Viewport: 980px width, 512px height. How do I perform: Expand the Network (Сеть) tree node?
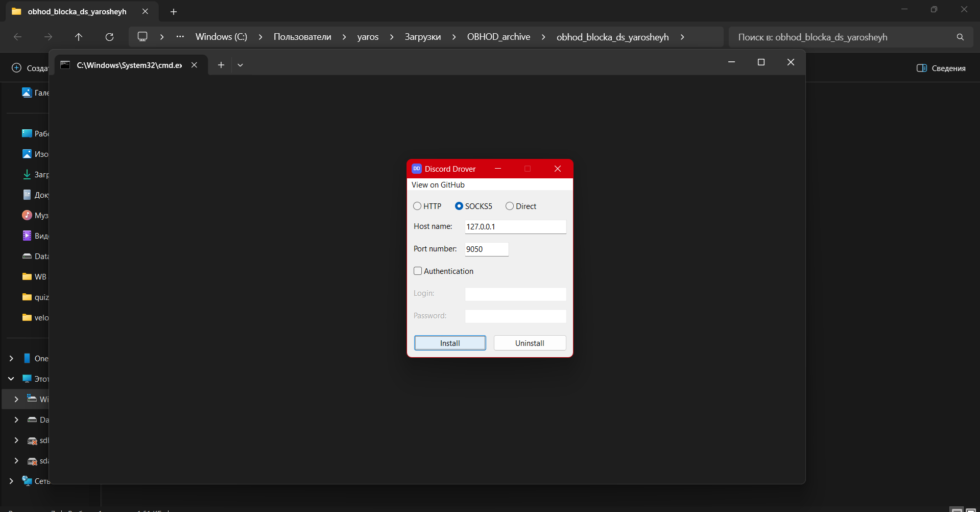pyautogui.click(x=11, y=481)
